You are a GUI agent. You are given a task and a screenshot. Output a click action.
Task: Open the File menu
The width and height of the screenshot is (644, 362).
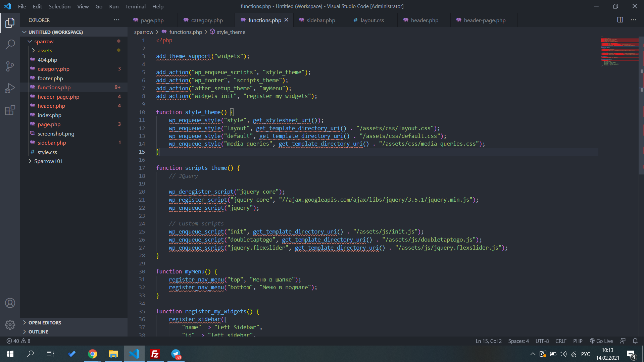22,6
